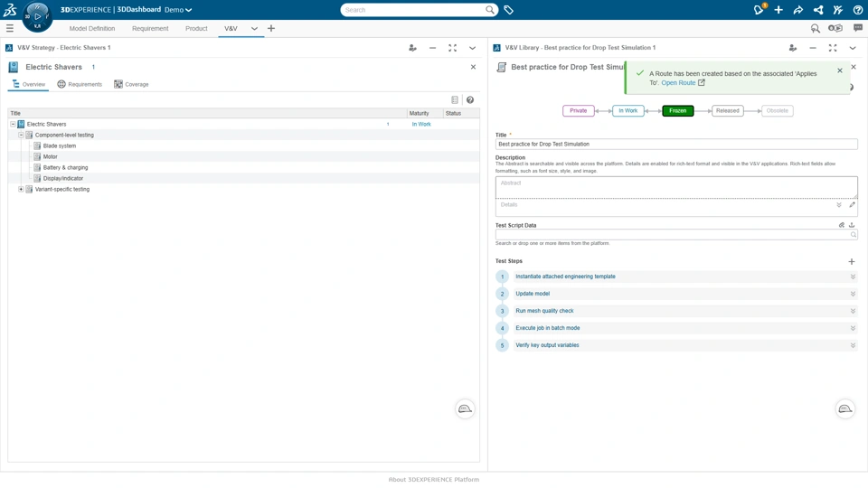Open the hamburger navigation menu
This screenshot has height=488, width=868.
coord(9,28)
